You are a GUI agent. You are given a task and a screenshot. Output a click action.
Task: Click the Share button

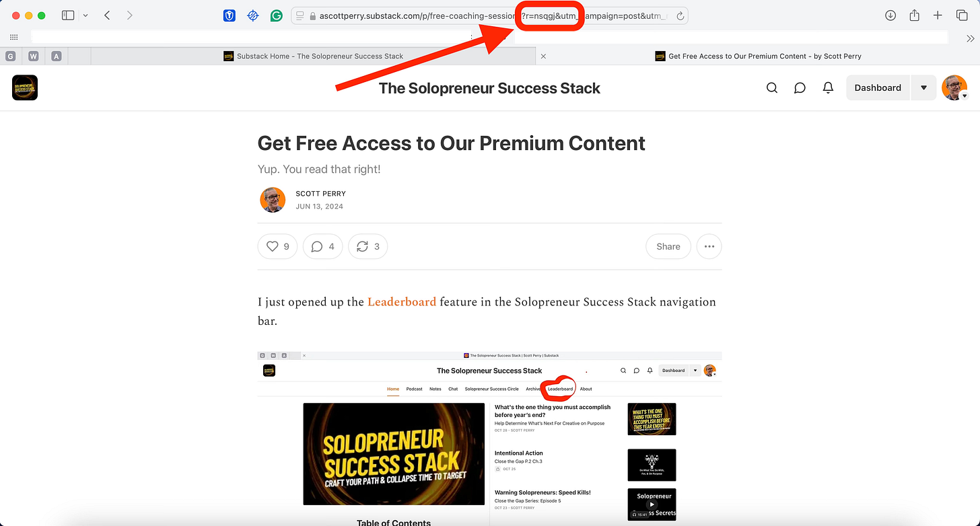[668, 247]
